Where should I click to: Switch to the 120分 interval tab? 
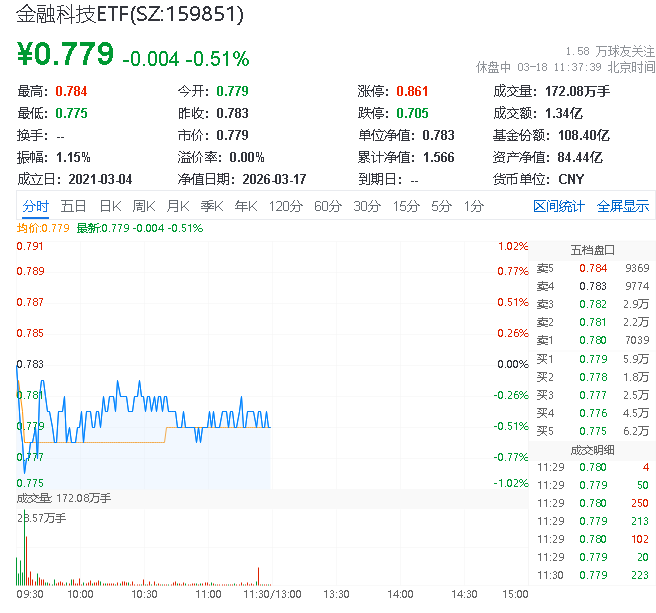click(x=285, y=206)
